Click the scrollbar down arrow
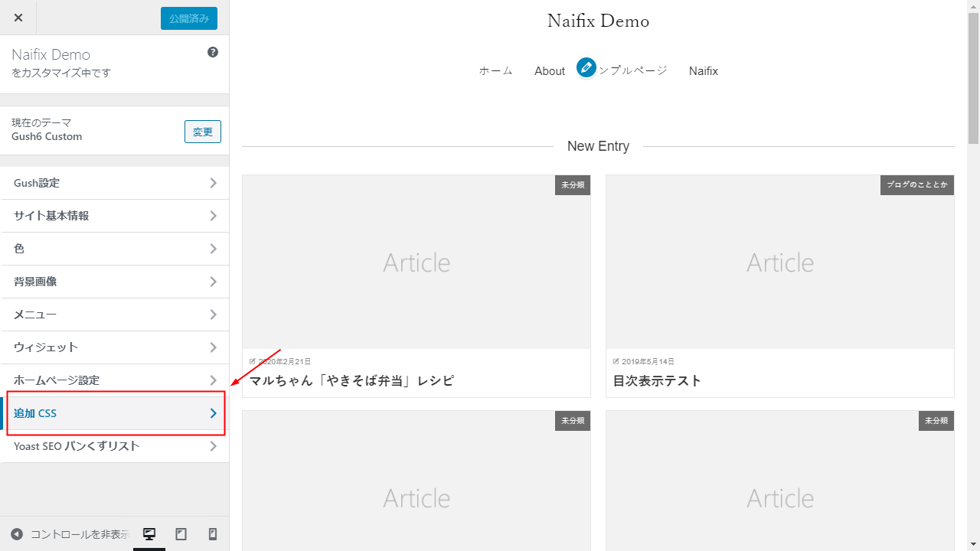The width and height of the screenshot is (980, 551). point(973,545)
